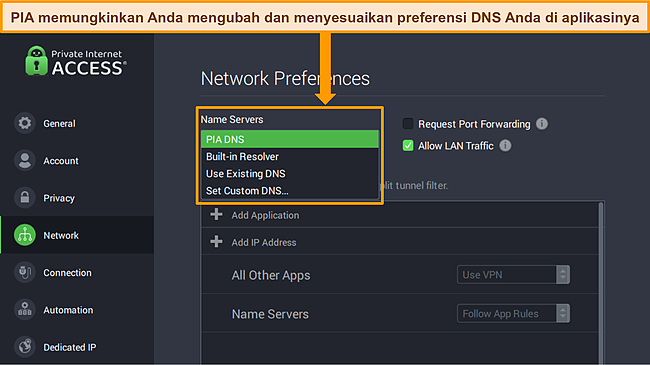Open Follow App Rules dropdown for Name Servers
The image size is (650, 365).
click(513, 314)
